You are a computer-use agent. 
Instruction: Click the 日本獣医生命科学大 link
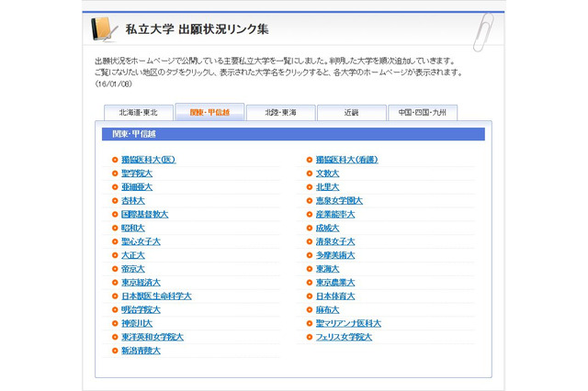pyautogui.click(x=156, y=296)
